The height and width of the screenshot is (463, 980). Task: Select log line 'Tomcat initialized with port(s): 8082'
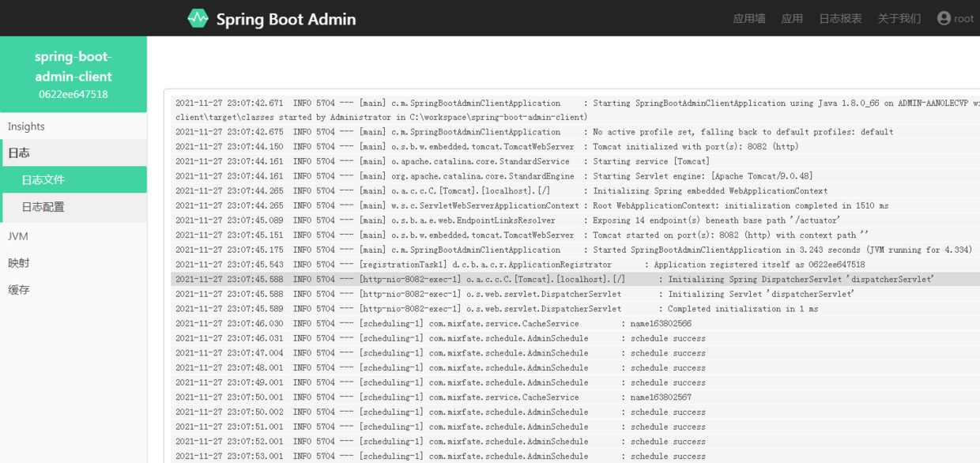pos(575,147)
